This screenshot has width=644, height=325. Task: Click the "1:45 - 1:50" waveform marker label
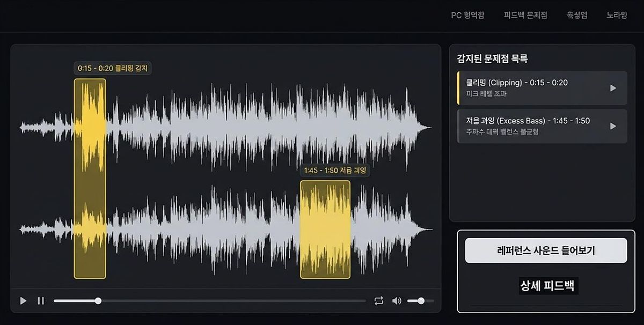pyautogui.click(x=335, y=171)
